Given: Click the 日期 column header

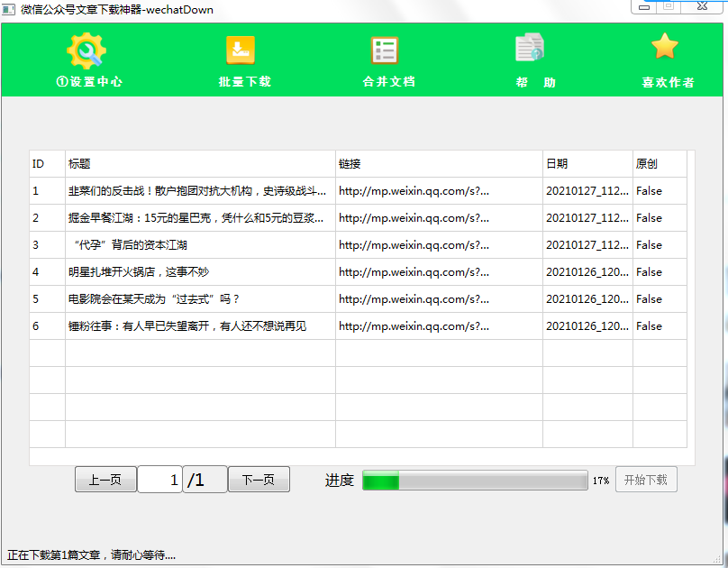Looking at the screenshot, I should (x=587, y=163).
